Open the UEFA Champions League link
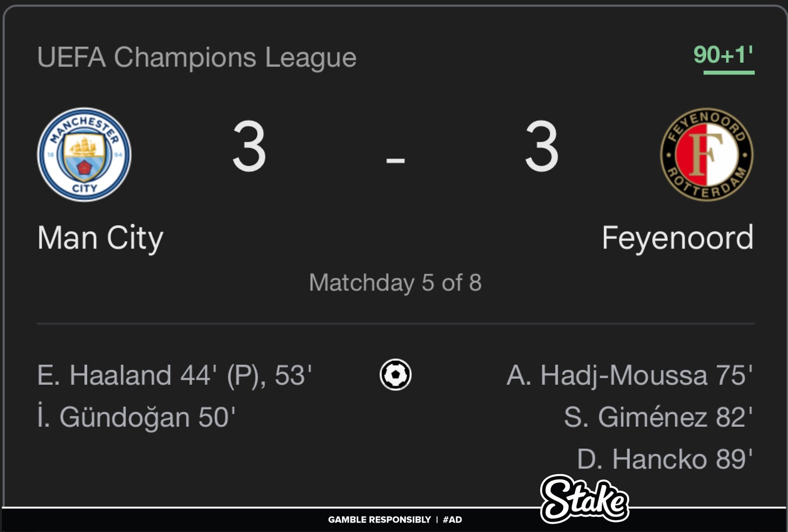The image size is (788, 532). pyautogui.click(x=197, y=57)
